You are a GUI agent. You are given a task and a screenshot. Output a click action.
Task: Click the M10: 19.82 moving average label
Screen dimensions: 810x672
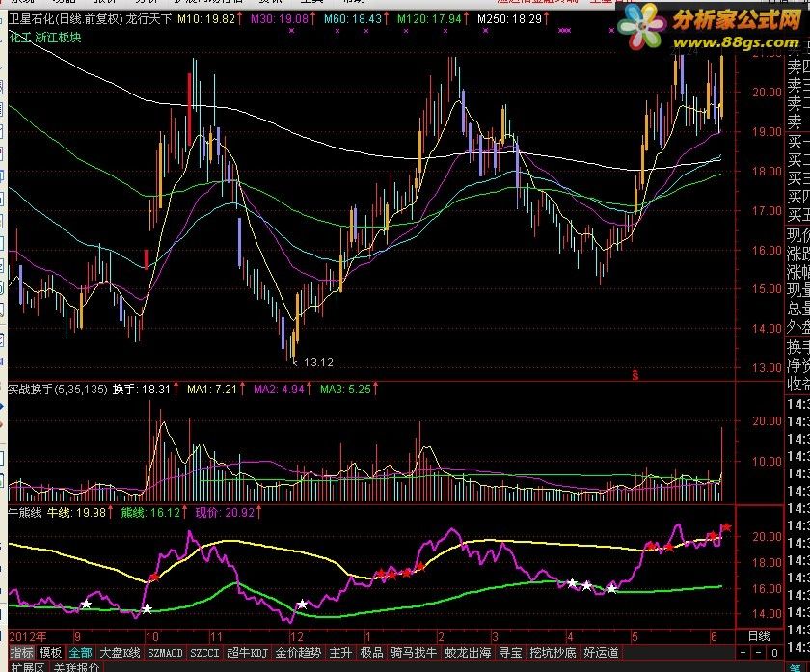[206, 19]
